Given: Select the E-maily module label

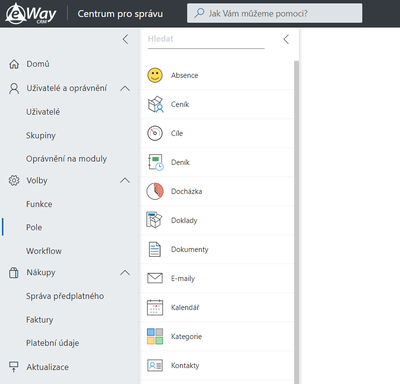Looking at the screenshot, I should tap(183, 278).
